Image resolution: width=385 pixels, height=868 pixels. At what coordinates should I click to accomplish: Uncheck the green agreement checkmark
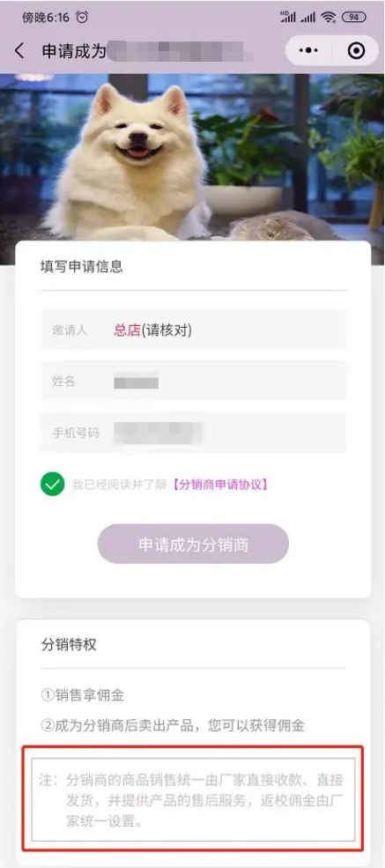53,485
